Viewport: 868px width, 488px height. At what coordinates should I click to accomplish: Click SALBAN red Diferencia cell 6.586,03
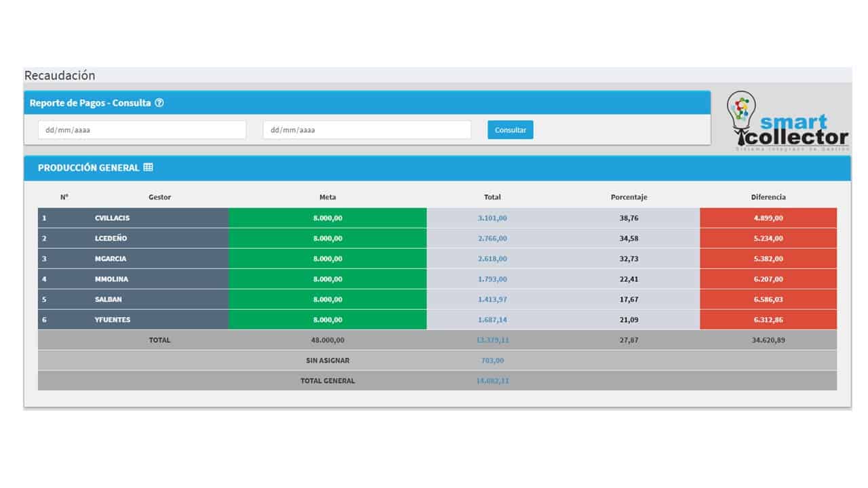pyautogui.click(x=768, y=300)
